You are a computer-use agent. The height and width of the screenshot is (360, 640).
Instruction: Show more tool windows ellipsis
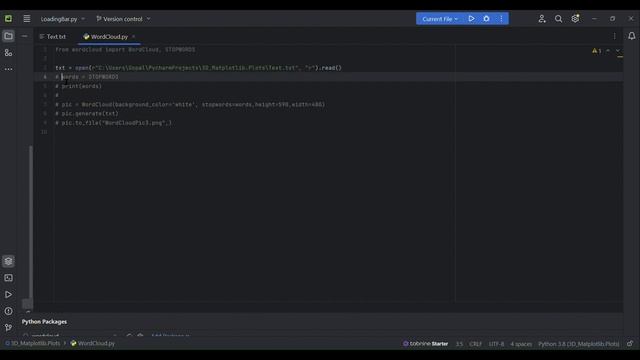coord(8,69)
